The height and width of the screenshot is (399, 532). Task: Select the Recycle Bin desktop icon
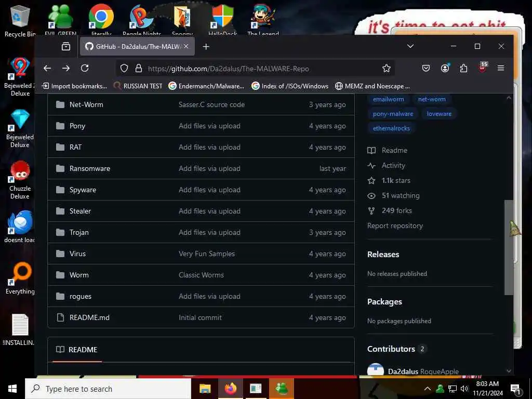(20, 21)
